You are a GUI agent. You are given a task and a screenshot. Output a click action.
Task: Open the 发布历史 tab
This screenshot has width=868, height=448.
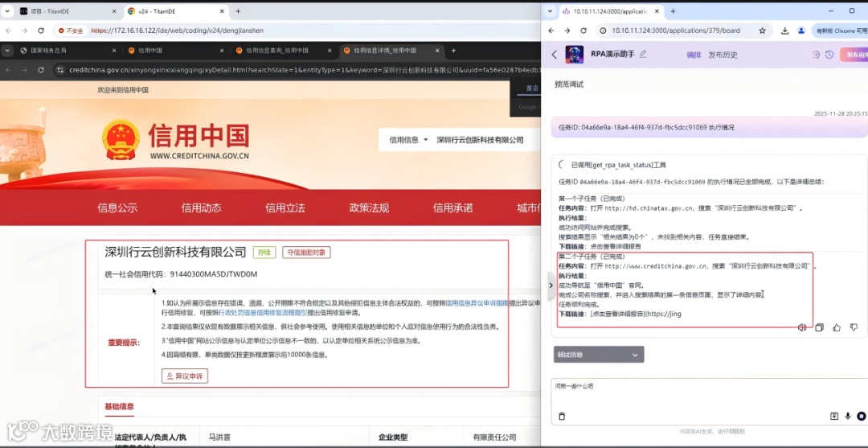point(723,55)
